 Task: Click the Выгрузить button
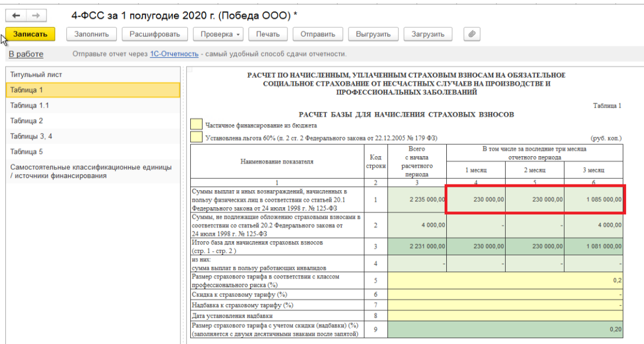[x=373, y=34]
